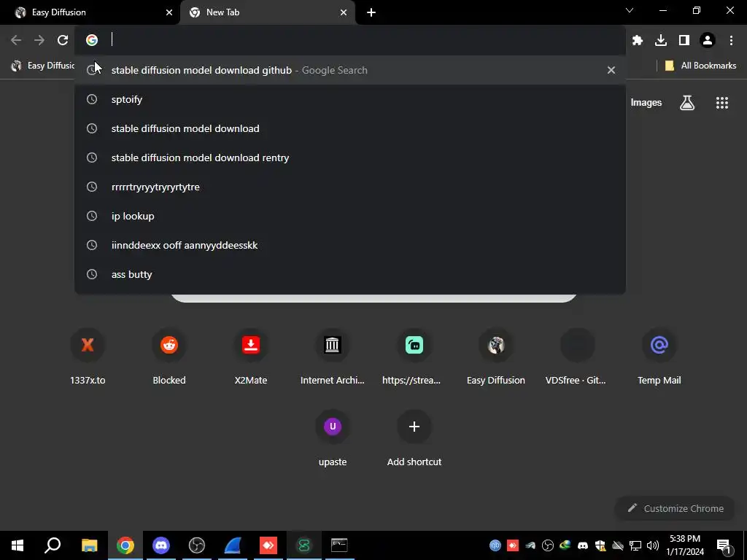
Task: Close the Easy Diffusion tab
Action: click(x=169, y=12)
